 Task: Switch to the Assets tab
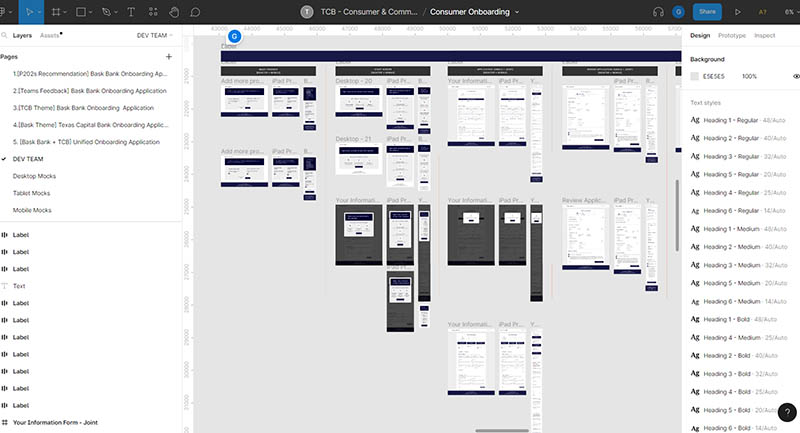tap(49, 35)
